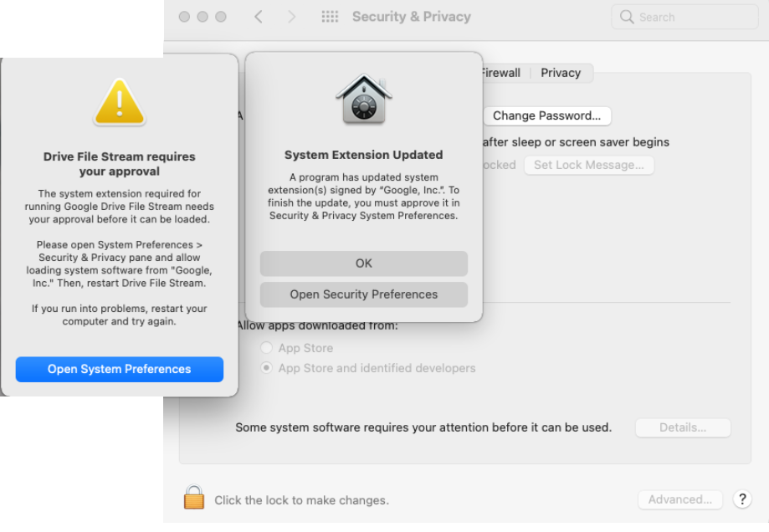
Task: Open the Advanced settings button
Action: click(679, 499)
